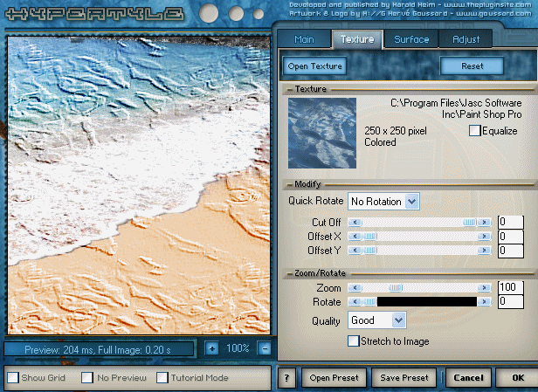Click right arrow of Offset X slider
The image size is (538, 392).
(x=483, y=237)
